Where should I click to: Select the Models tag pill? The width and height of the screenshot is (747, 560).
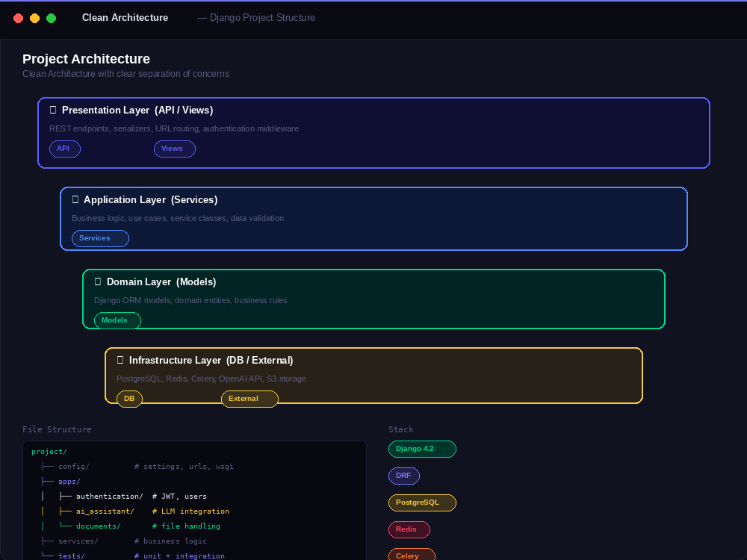[118, 320]
